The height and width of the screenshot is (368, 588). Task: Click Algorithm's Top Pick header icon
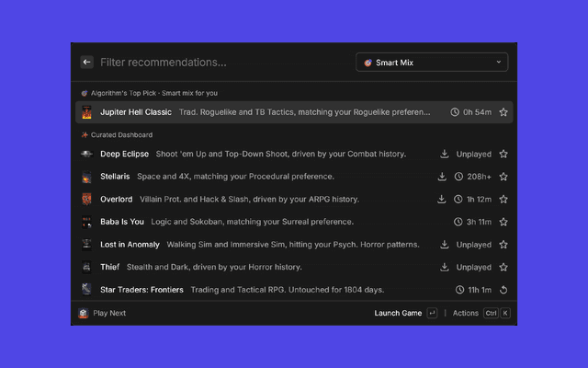coord(85,93)
